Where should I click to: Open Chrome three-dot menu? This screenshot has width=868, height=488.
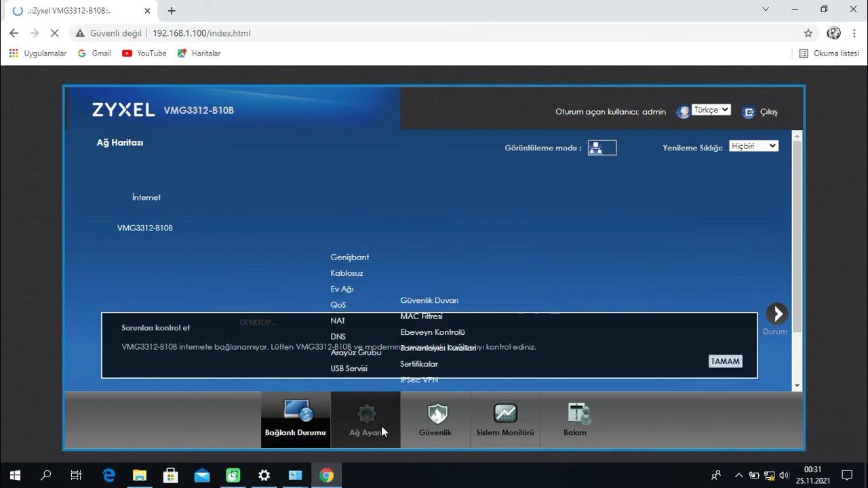[x=853, y=33]
